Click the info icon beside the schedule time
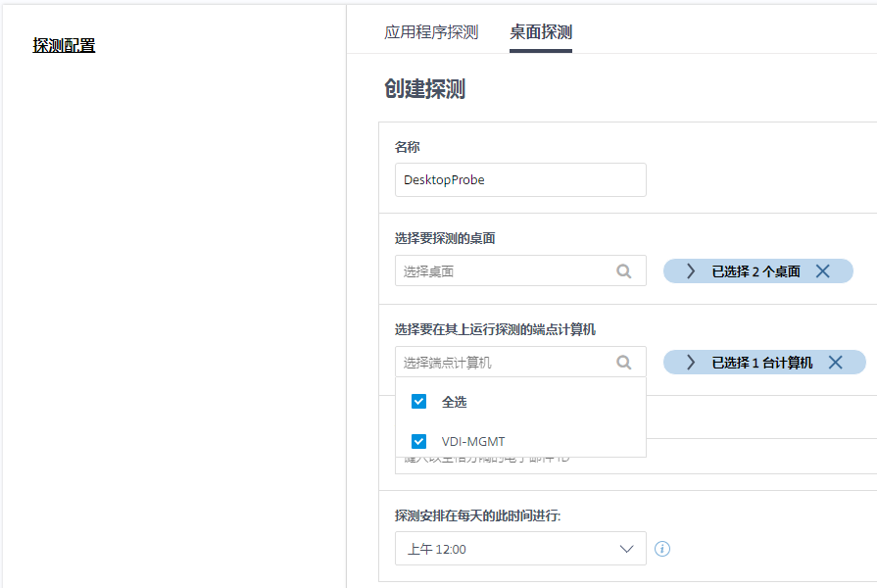Viewport: 877px width, 588px height. tap(662, 549)
